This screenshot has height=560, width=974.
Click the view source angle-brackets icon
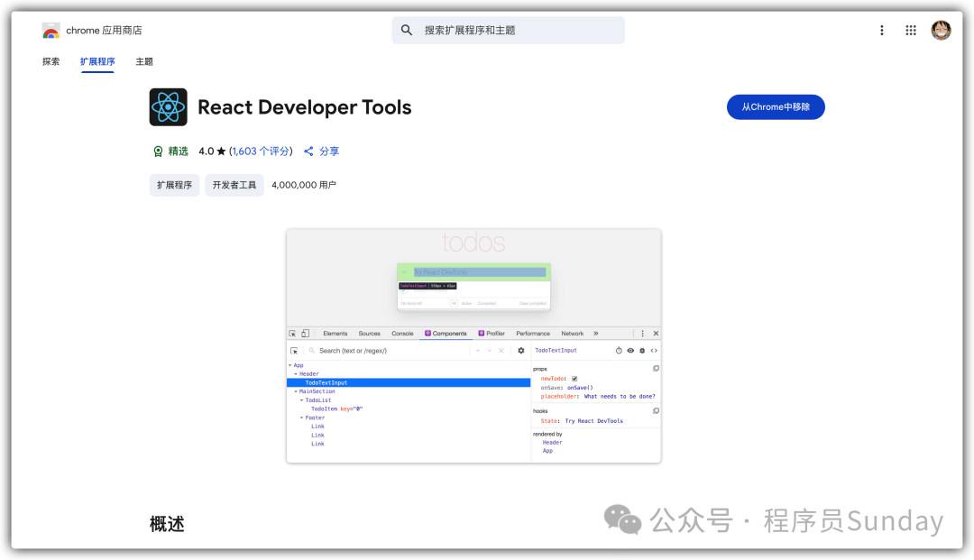654,350
